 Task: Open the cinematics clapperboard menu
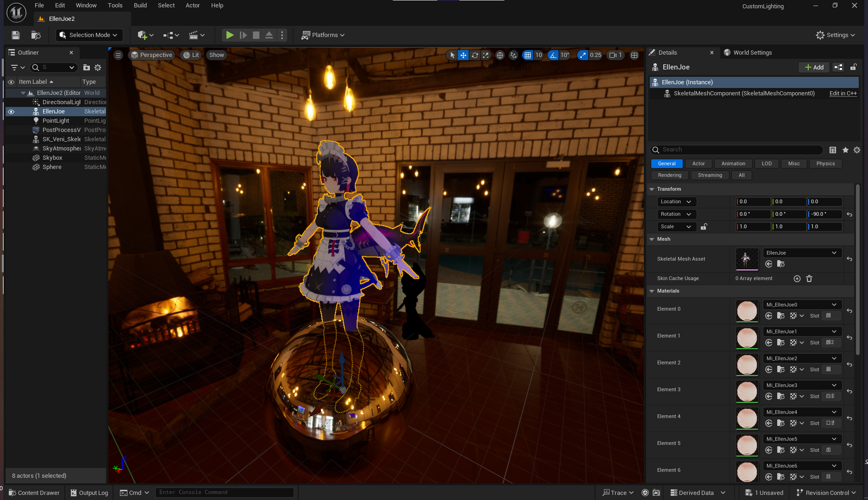tap(196, 35)
